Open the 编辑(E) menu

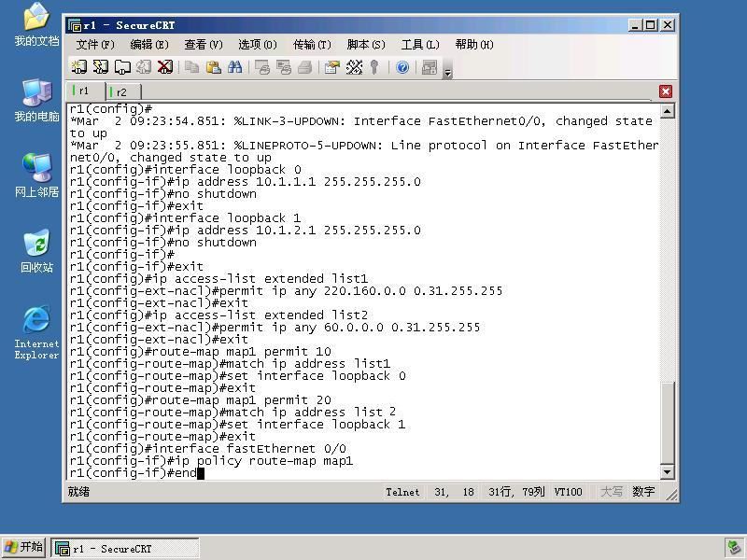coord(149,45)
